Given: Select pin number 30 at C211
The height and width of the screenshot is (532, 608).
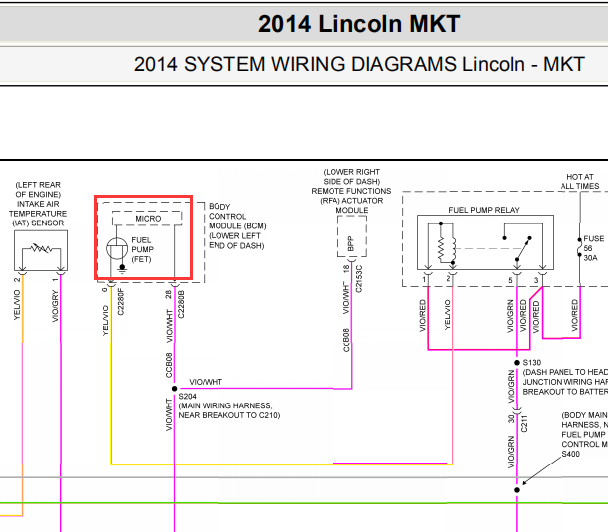Looking at the screenshot, I should pyautogui.click(x=511, y=419).
